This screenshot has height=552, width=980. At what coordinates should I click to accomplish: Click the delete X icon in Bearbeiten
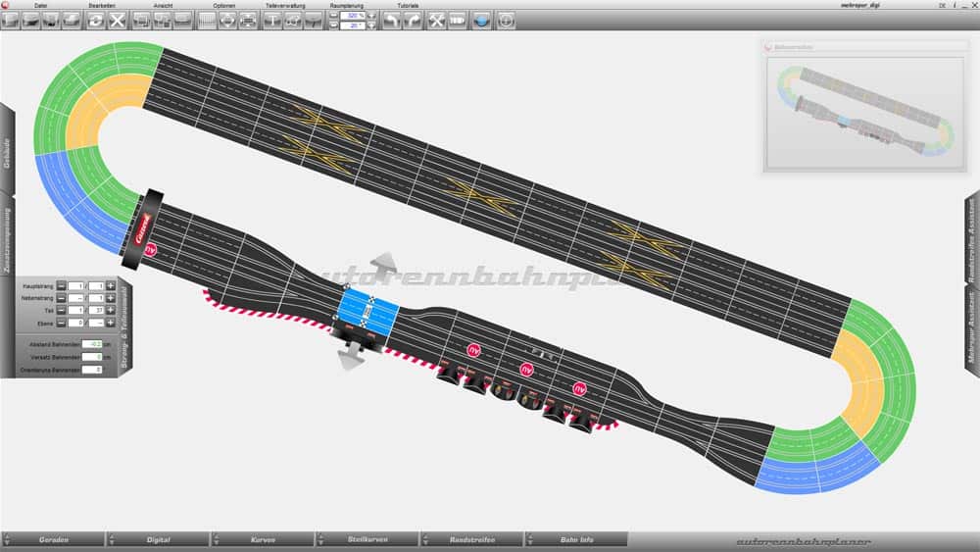coord(118,20)
